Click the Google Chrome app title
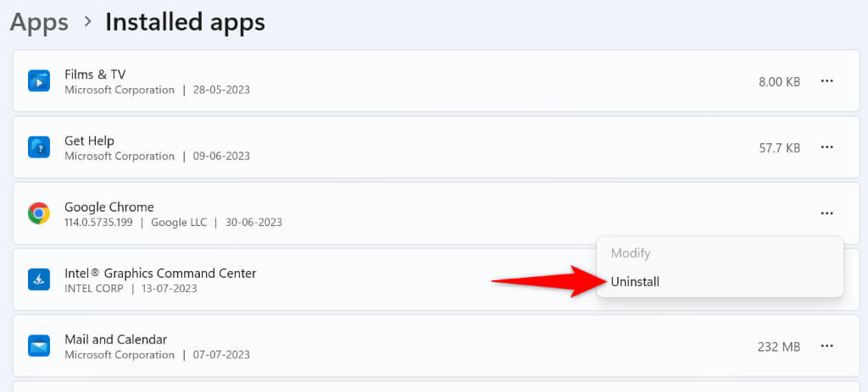The height and width of the screenshot is (392, 868). 108,207
